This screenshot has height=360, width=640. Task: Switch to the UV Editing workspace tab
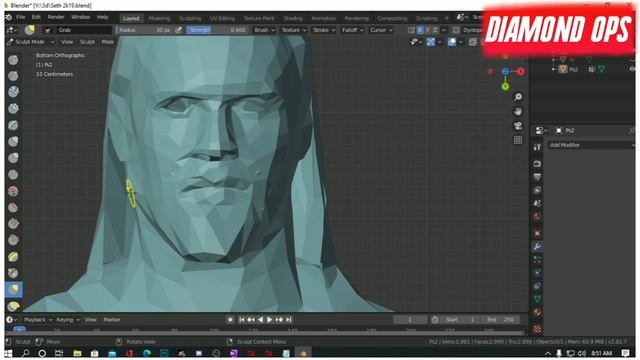[222, 18]
